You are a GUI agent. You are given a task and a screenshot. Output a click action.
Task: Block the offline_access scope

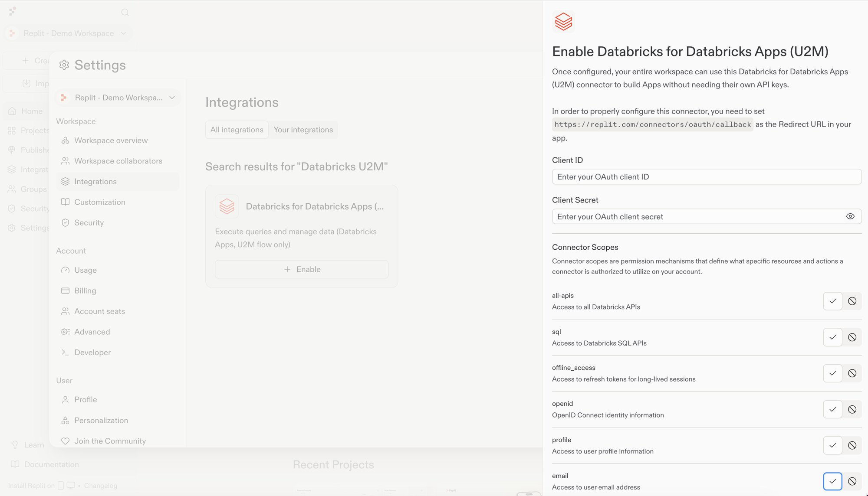click(x=852, y=373)
